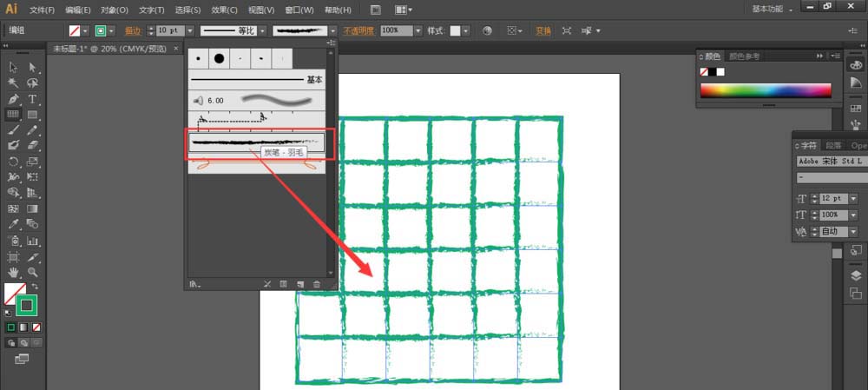Open 基本功能 workspace switcher
The height and width of the screenshot is (390, 868).
tap(772, 10)
